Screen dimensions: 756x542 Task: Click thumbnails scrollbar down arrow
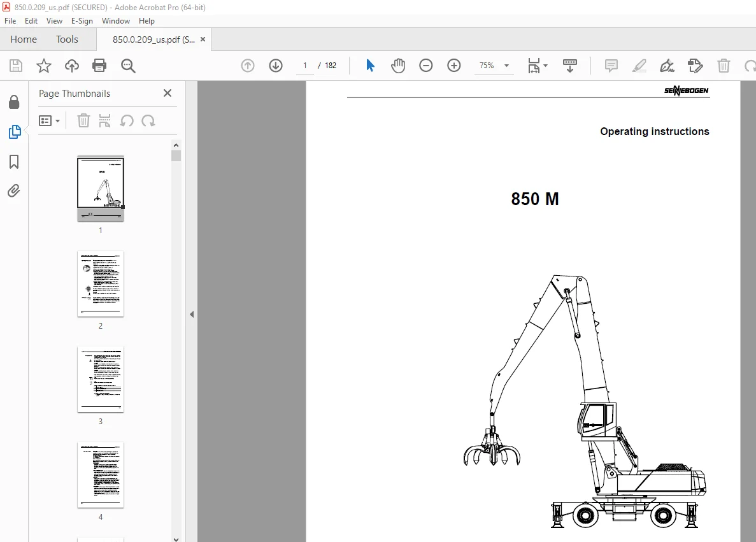click(176, 539)
